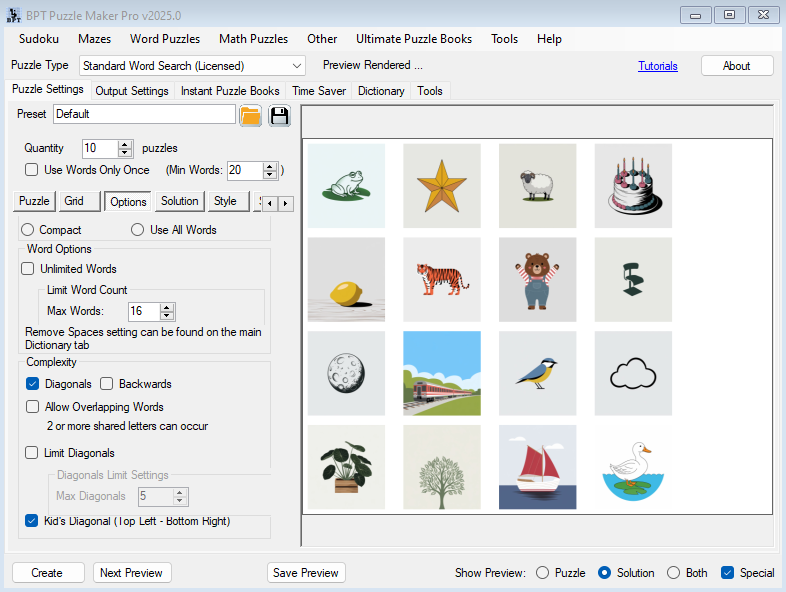This screenshot has width=786, height=592.
Task: Switch to Instant Puzzle Books tab
Action: point(230,91)
